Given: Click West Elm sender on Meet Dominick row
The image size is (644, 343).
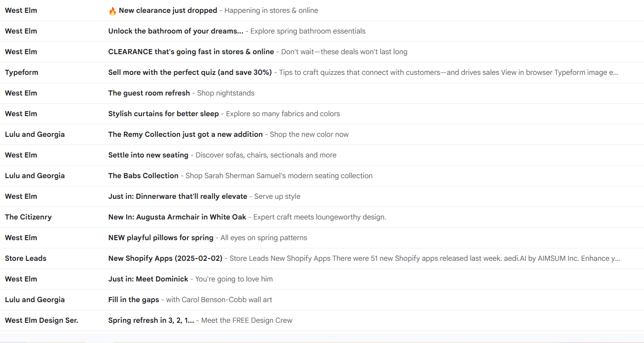Looking at the screenshot, I should (21, 279).
